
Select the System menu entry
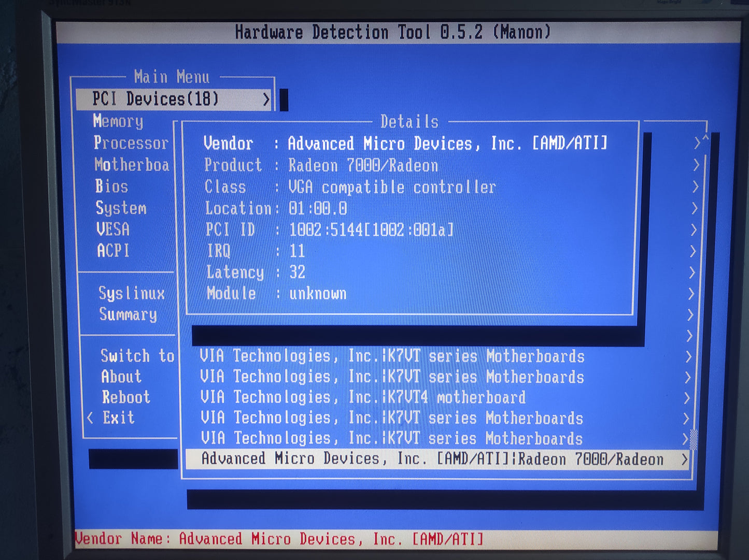tap(121, 208)
